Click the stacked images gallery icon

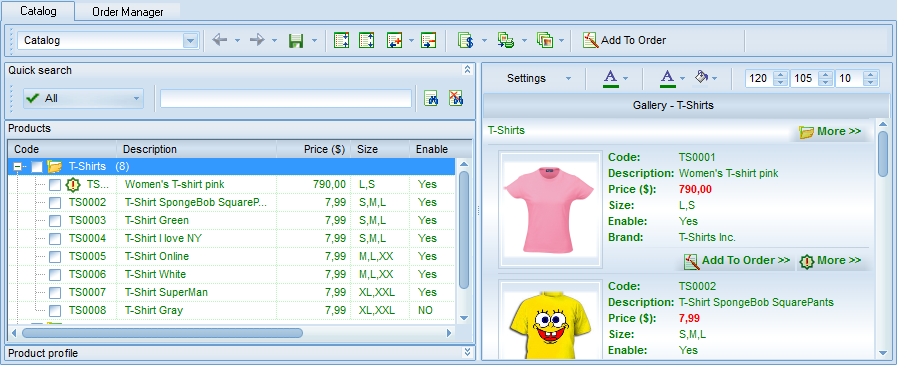[545, 41]
